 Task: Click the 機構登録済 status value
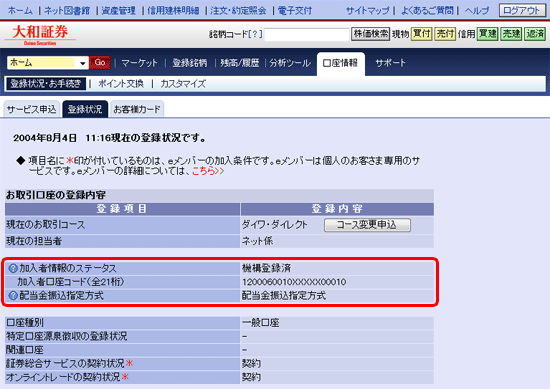click(x=266, y=268)
